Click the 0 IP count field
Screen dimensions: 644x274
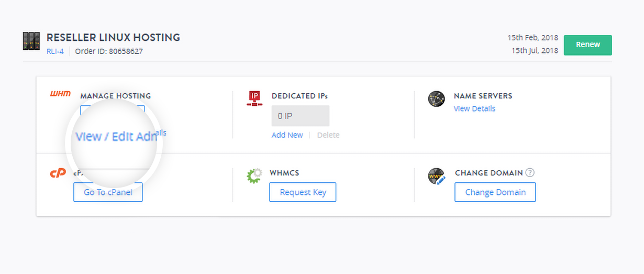point(300,116)
